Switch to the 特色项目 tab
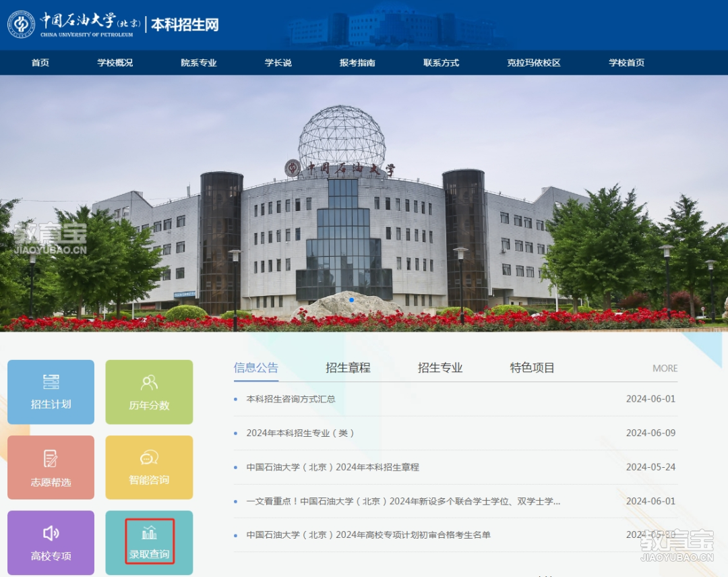Viewport: 728px width, 577px height. 532,367
